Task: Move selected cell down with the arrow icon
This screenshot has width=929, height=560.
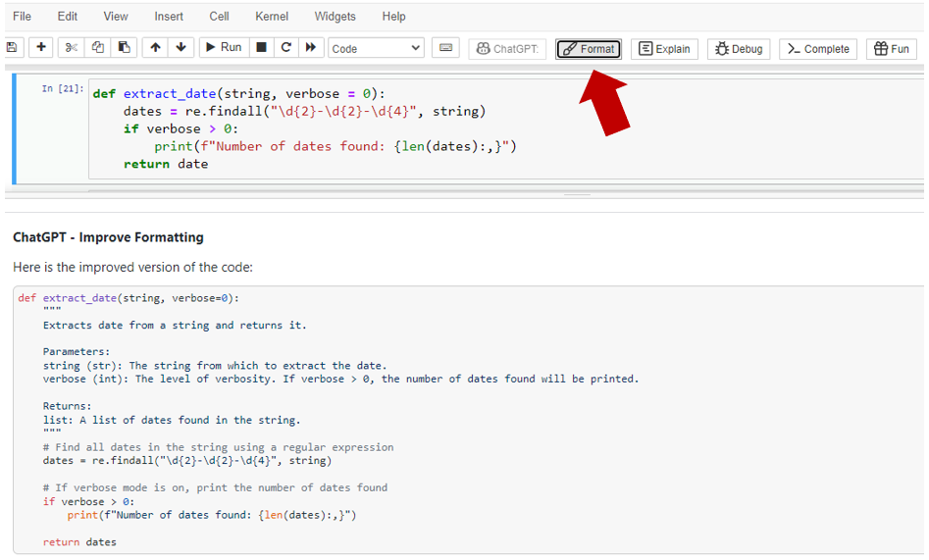Action: tap(181, 48)
